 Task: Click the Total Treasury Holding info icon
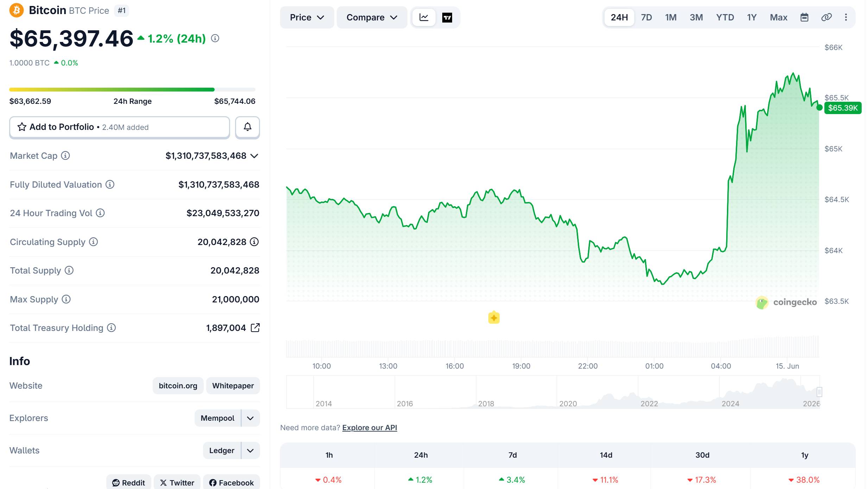pyautogui.click(x=111, y=328)
